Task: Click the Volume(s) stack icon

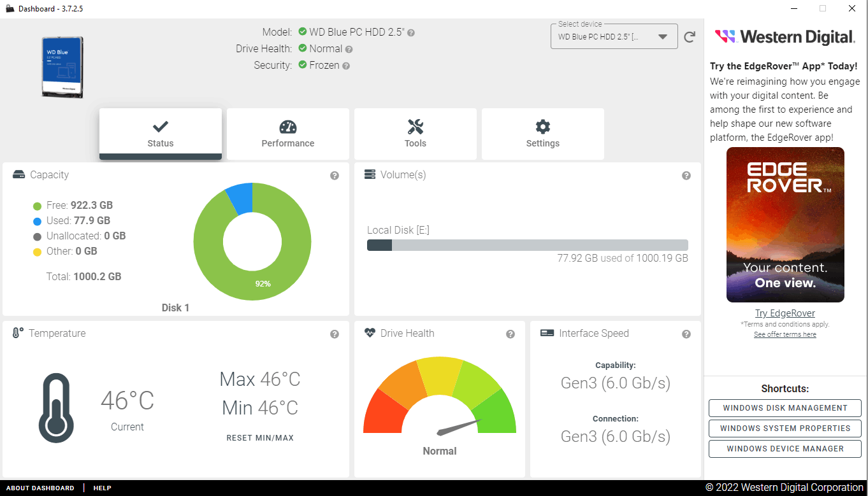Action: tap(370, 174)
